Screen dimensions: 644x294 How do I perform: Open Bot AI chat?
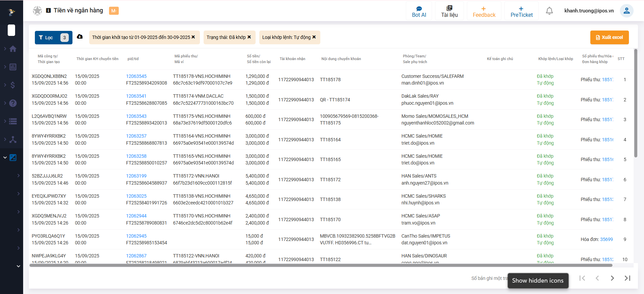pos(419,12)
